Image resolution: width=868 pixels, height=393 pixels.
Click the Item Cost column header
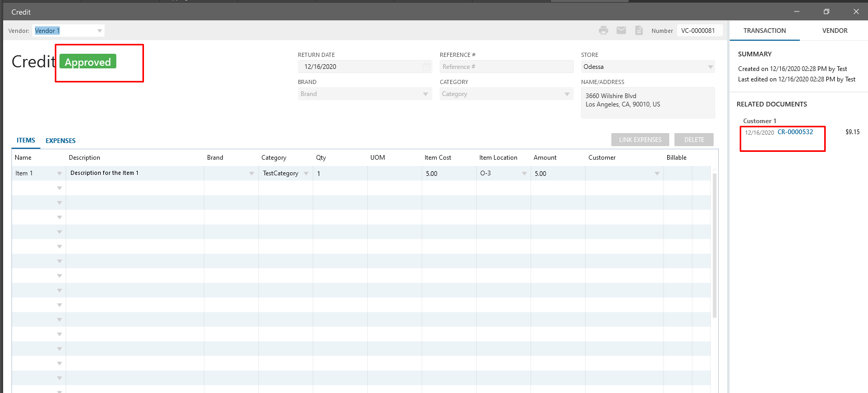[x=438, y=158]
